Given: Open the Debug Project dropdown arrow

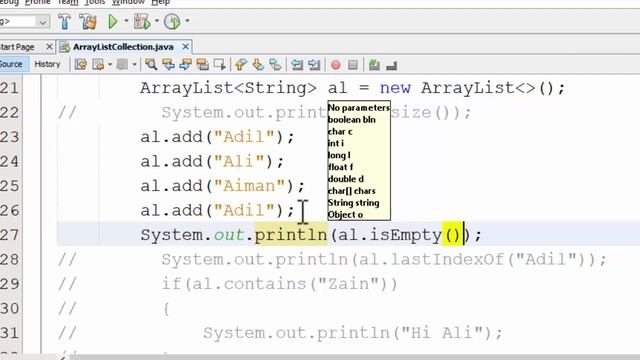Looking at the screenshot, I should pyautogui.click(x=157, y=21).
